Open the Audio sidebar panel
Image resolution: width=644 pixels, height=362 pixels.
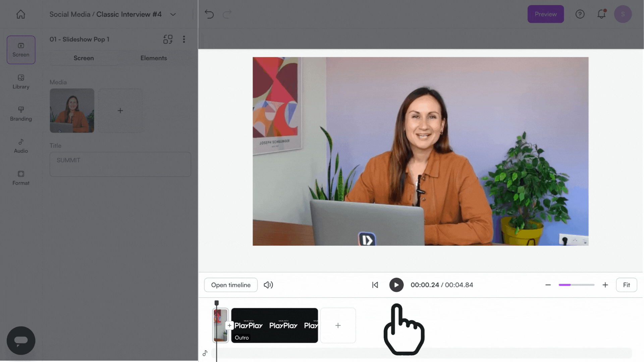point(21,146)
